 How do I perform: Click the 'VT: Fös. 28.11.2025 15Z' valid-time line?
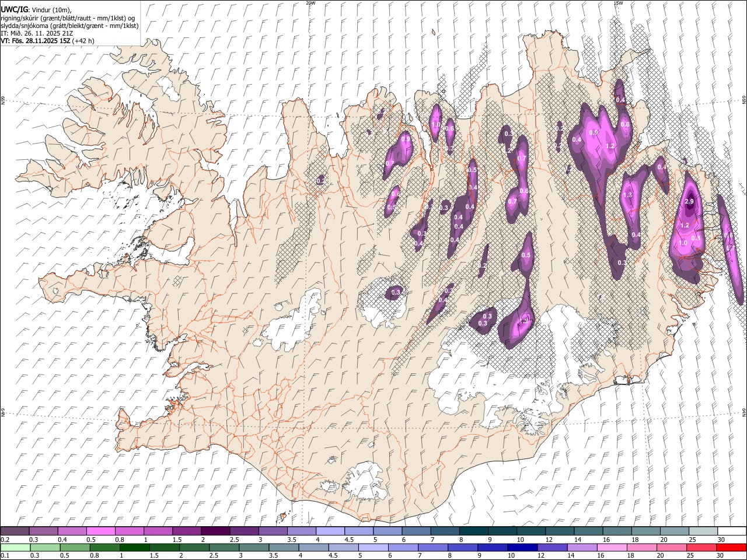tap(36, 41)
